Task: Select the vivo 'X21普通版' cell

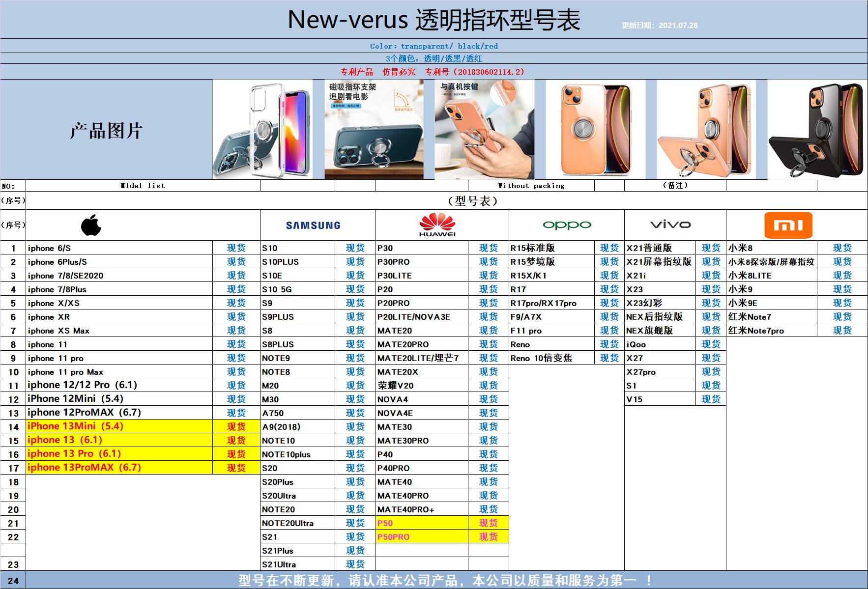Action: point(660,248)
